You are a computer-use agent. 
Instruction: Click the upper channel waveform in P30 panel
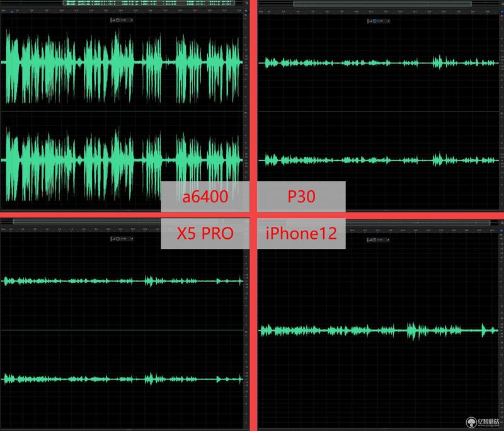pos(379,62)
